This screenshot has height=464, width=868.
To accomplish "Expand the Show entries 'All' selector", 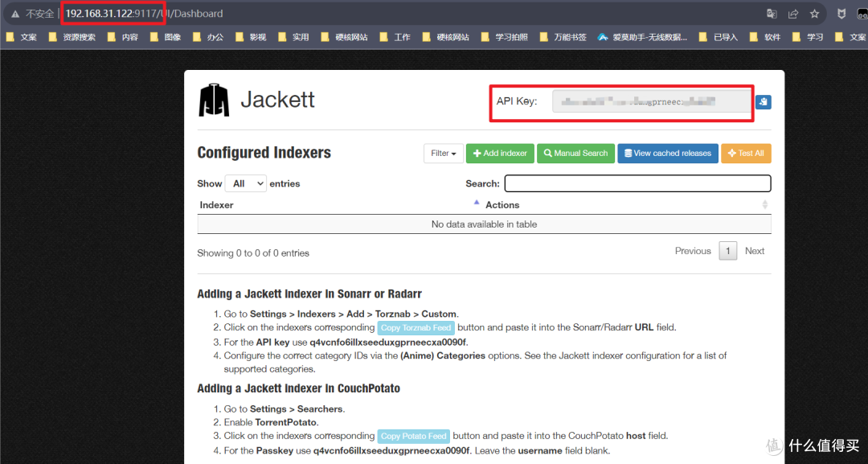I will pos(246,183).
